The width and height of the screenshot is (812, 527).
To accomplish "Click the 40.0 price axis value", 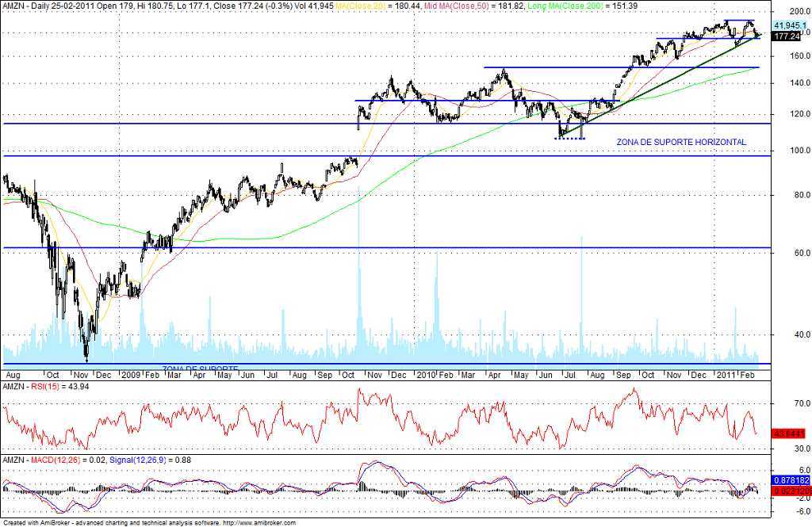I will pyautogui.click(x=802, y=334).
